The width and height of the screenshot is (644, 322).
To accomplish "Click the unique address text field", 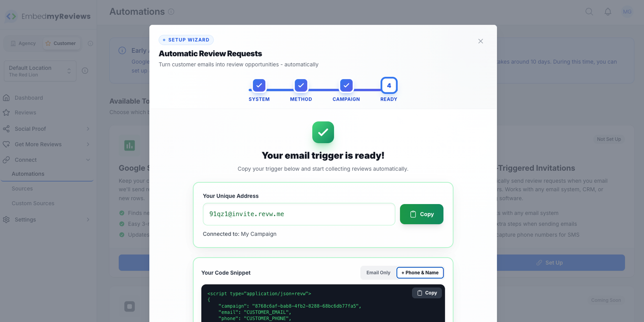I will (299, 214).
